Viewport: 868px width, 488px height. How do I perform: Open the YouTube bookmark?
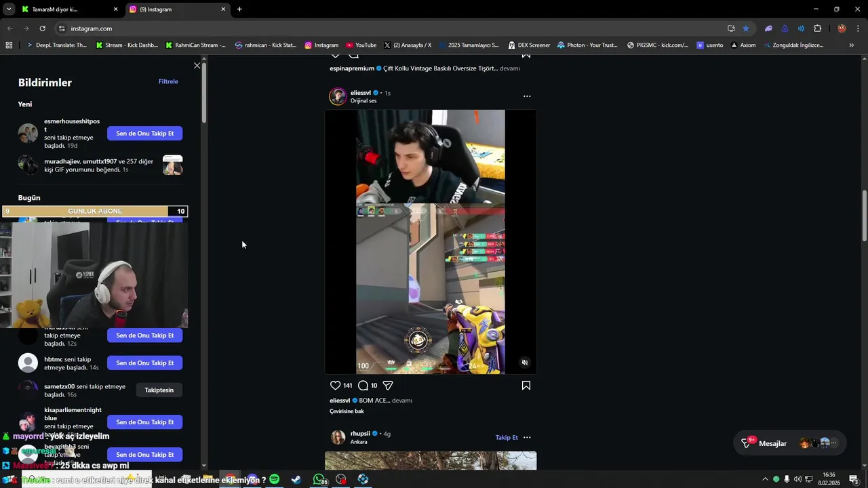pos(361,45)
